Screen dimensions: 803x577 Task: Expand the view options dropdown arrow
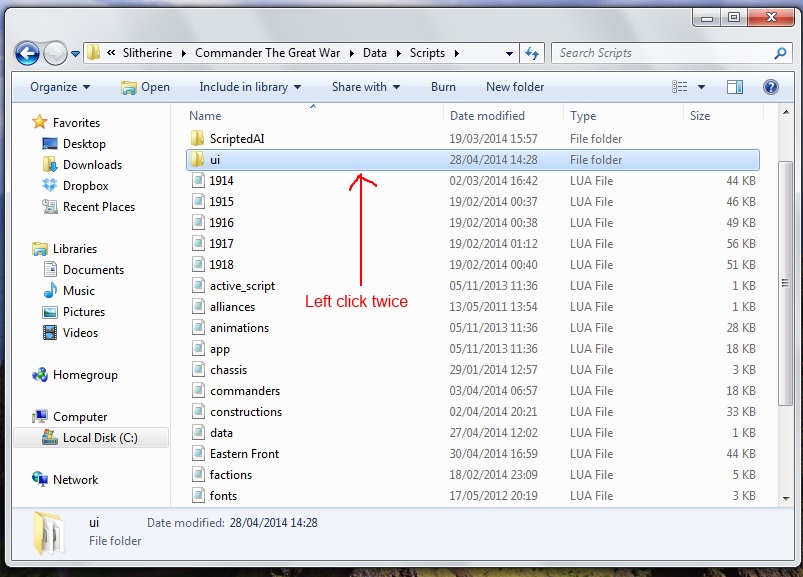[702, 87]
